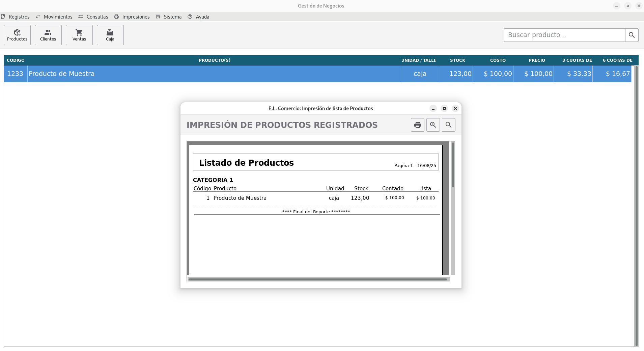Viewport: 644px width, 351px height.
Task: Open the Productos toolbar button
Action: pos(17,35)
